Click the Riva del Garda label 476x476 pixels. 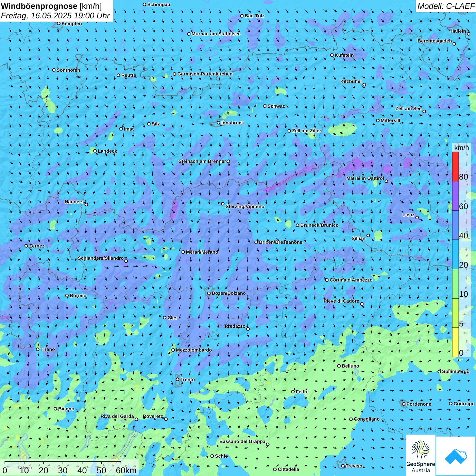point(117,416)
